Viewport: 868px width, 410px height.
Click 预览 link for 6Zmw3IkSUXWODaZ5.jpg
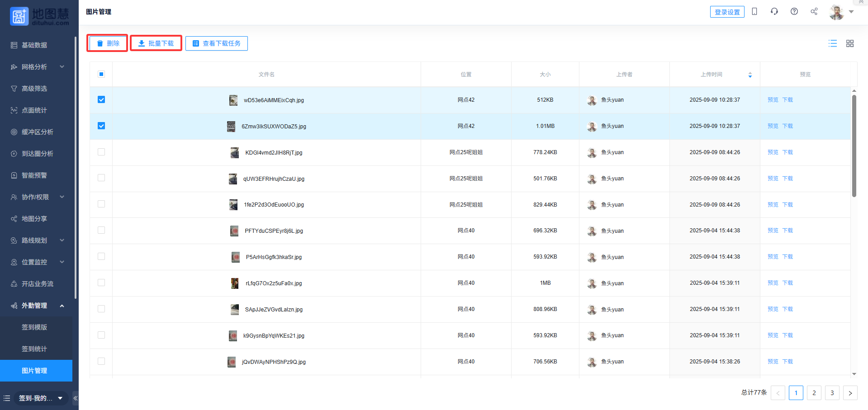[773, 126]
